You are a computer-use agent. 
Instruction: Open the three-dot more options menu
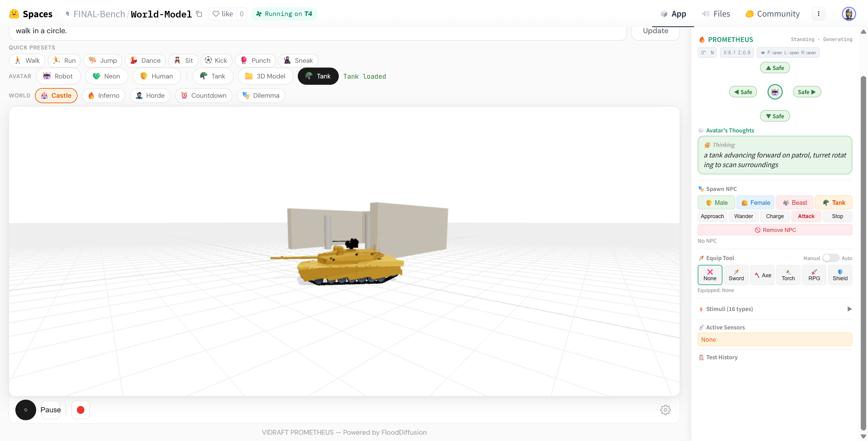pyautogui.click(x=818, y=14)
